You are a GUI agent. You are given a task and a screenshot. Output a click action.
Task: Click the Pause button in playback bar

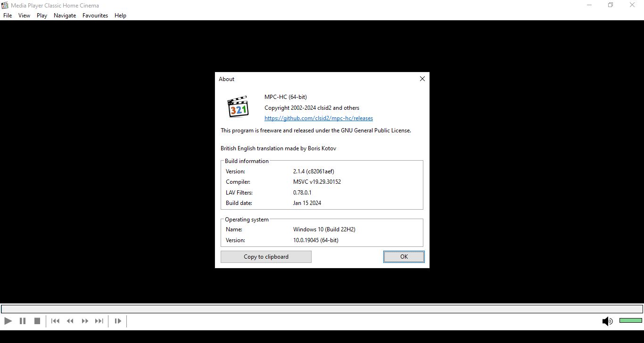click(x=23, y=321)
